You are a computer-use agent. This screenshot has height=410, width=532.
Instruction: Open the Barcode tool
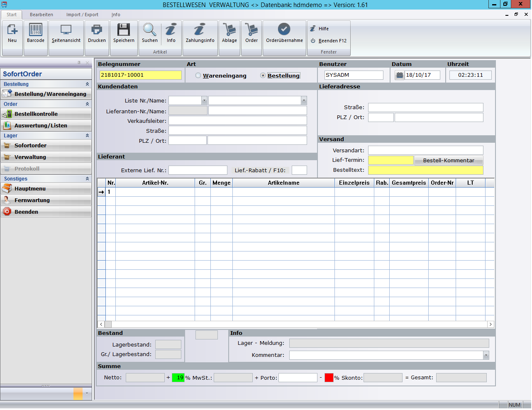coord(36,33)
